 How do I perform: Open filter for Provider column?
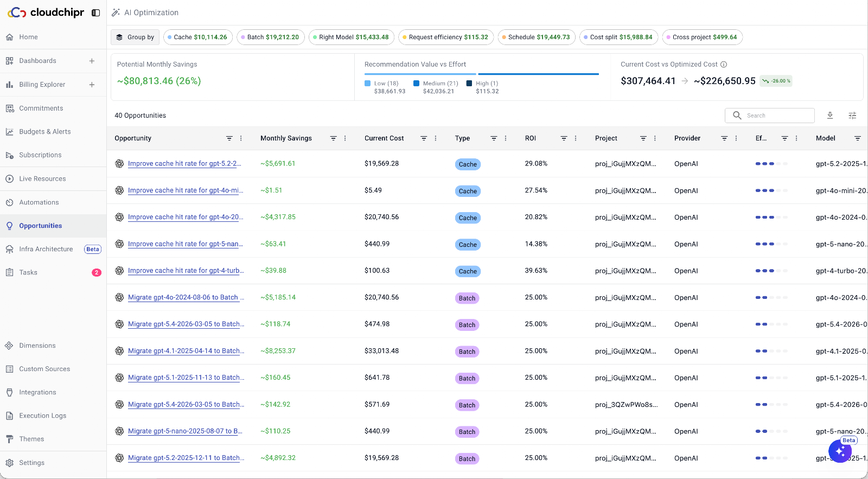pyautogui.click(x=724, y=138)
